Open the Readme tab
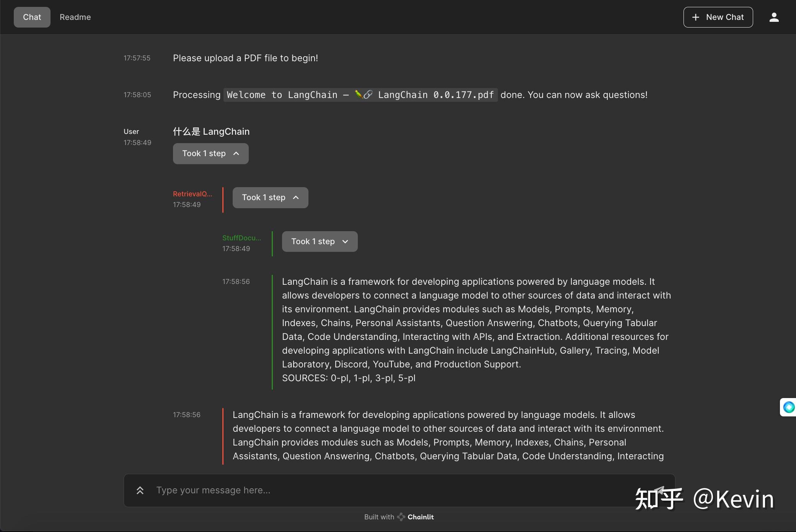This screenshot has height=532, width=796. 75,17
